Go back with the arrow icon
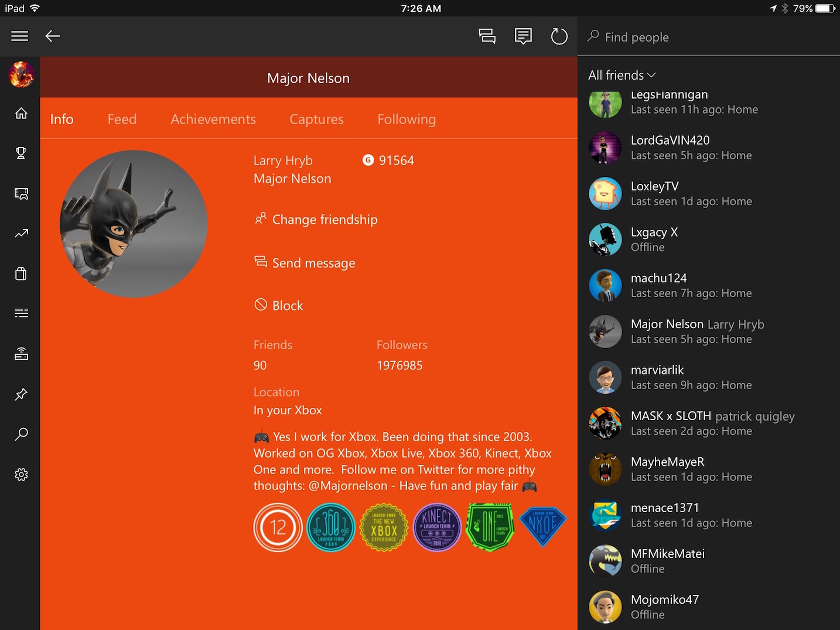The width and height of the screenshot is (840, 630). [53, 36]
